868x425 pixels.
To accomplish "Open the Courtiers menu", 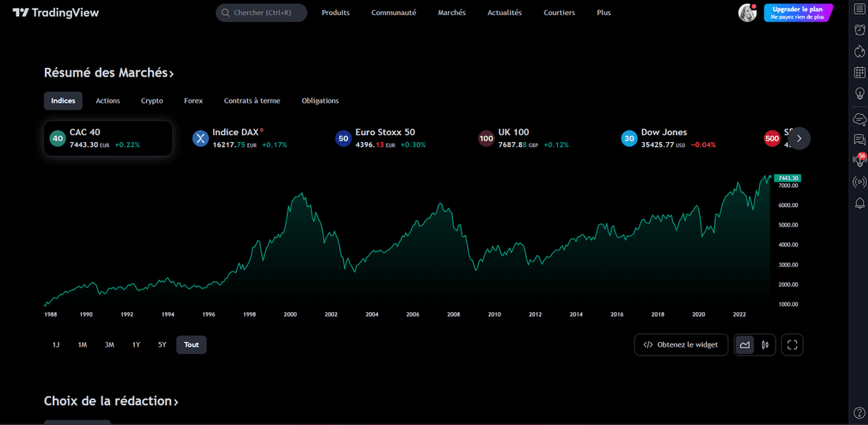I will (559, 13).
